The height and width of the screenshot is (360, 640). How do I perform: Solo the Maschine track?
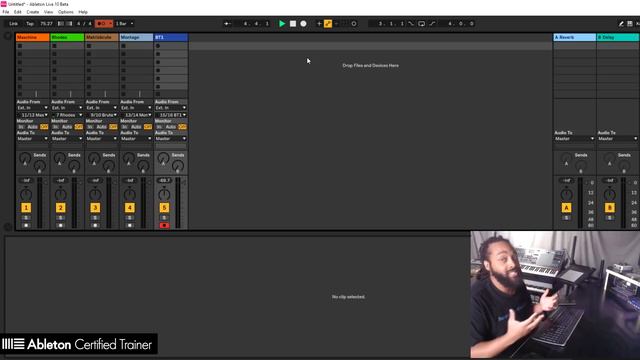(x=26, y=218)
